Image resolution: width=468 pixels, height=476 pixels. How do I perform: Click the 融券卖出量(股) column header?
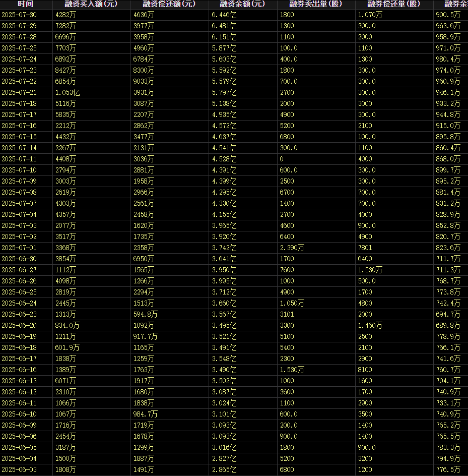click(x=316, y=4)
